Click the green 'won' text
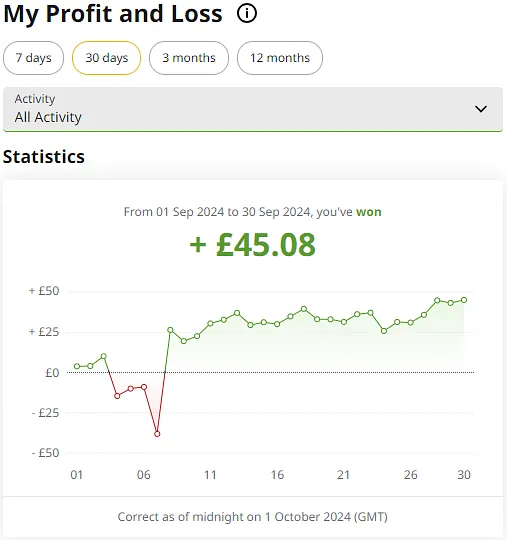Image resolution: width=507 pixels, height=540 pixels. pyautogui.click(x=369, y=212)
